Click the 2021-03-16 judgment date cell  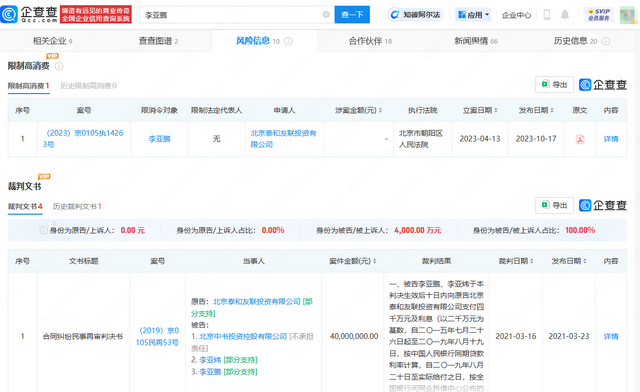(516, 336)
